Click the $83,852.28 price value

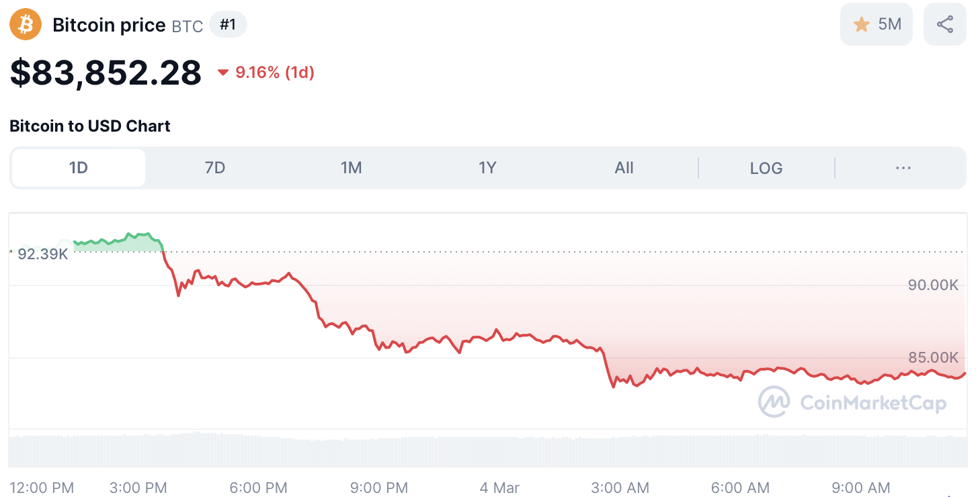click(x=106, y=73)
